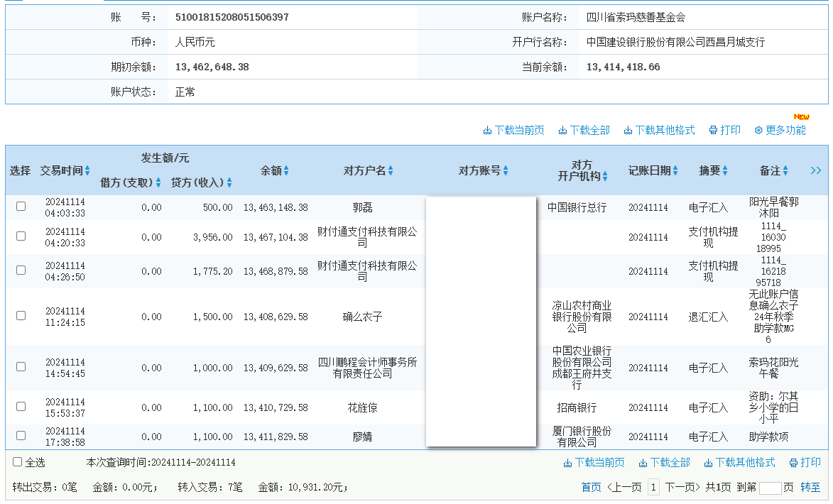Click 3,956.00 income amount
The height and width of the screenshot is (504, 833).
(213, 237)
